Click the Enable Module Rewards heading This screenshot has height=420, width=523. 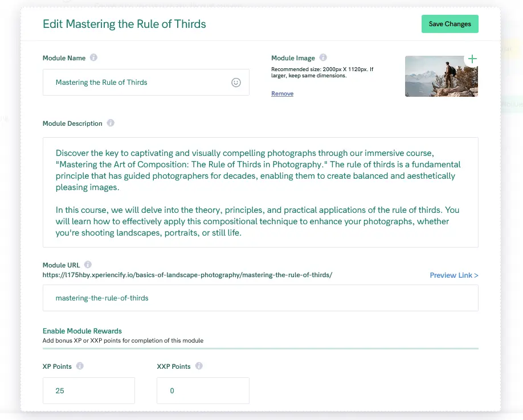82,331
